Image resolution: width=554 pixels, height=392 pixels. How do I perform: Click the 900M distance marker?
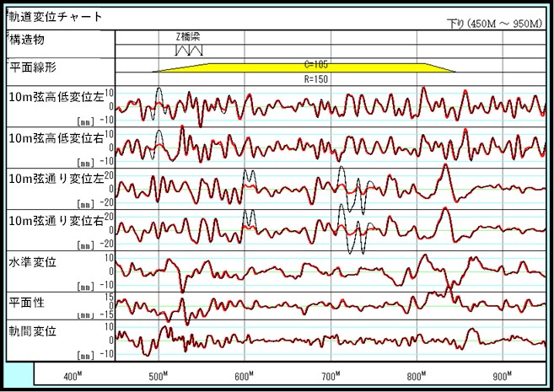coord(503,375)
